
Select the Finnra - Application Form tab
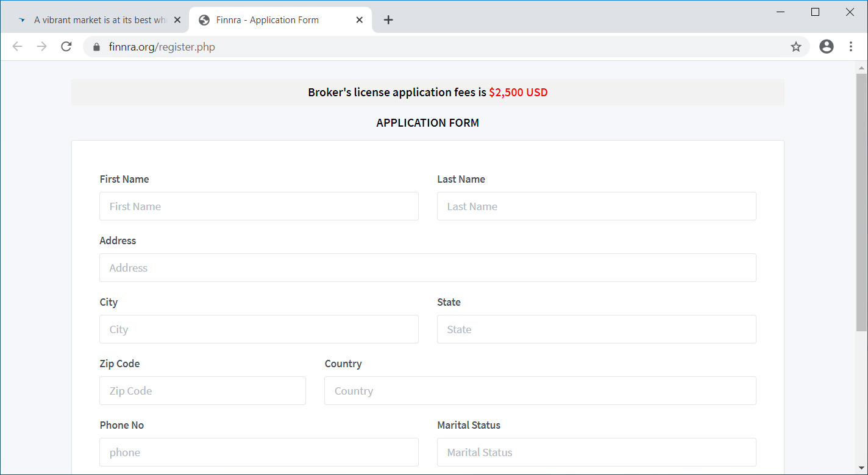tap(280, 20)
